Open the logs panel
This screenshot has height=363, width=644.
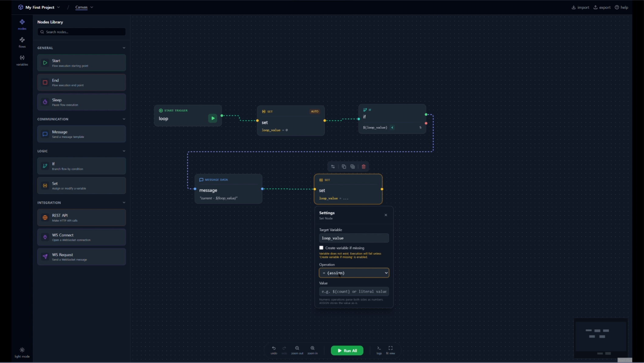[379, 350]
